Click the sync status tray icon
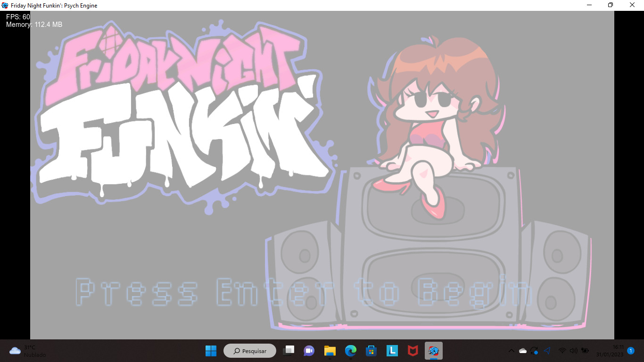The height and width of the screenshot is (362, 644). point(534,351)
